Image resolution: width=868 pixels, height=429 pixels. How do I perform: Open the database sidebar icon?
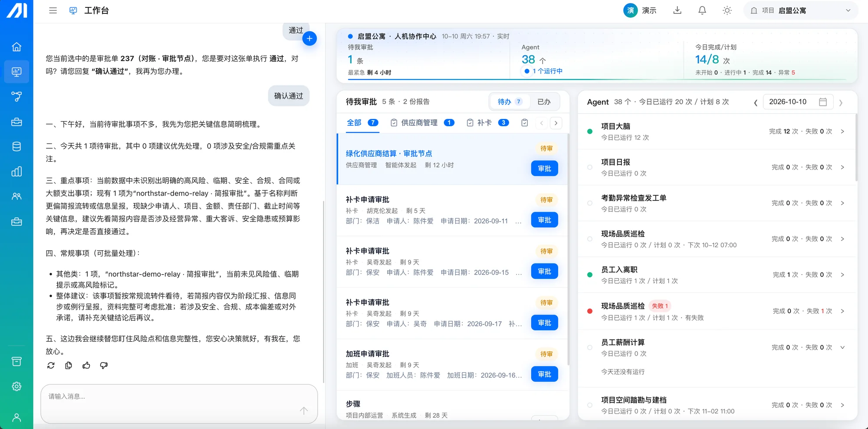(x=16, y=147)
